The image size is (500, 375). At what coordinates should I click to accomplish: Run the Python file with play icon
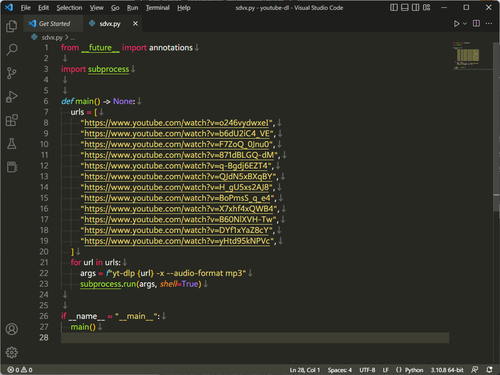pyautogui.click(x=456, y=24)
